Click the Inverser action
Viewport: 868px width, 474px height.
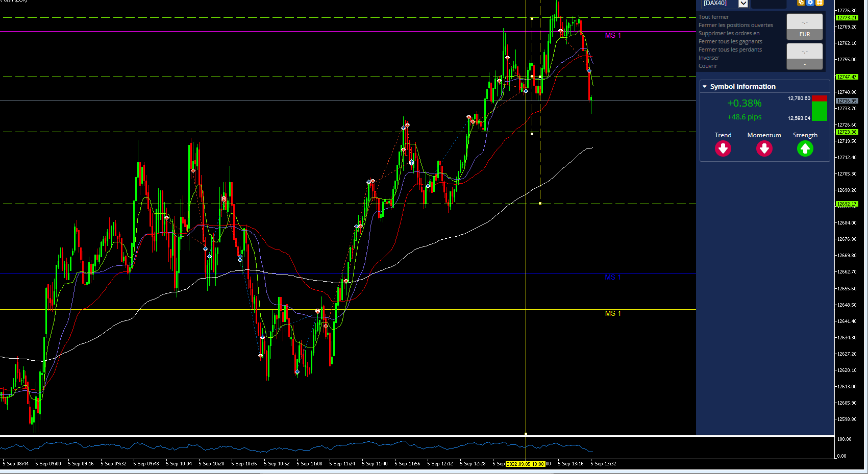pyautogui.click(x=709, y=58)
